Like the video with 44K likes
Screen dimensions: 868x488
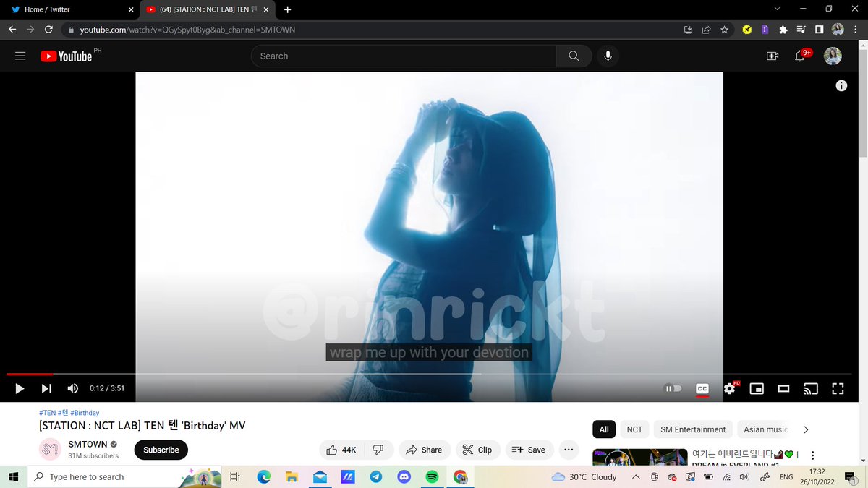coord(341,450)
